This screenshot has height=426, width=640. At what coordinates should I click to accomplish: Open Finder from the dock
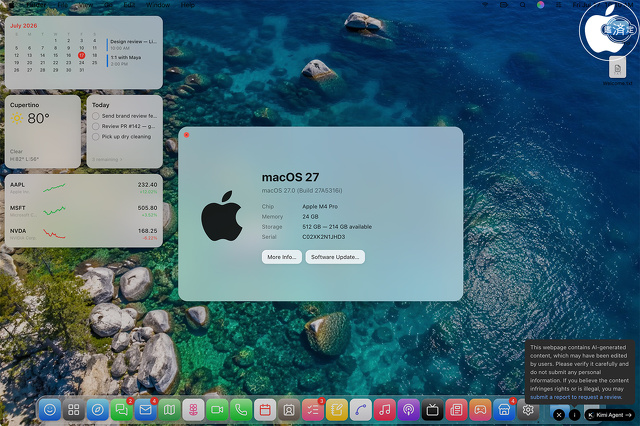pyautogui.click(x=50, y=409)
